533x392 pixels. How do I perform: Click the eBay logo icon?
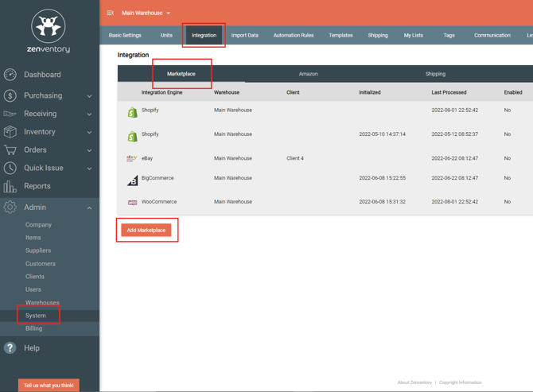click(x=132, y=158)
